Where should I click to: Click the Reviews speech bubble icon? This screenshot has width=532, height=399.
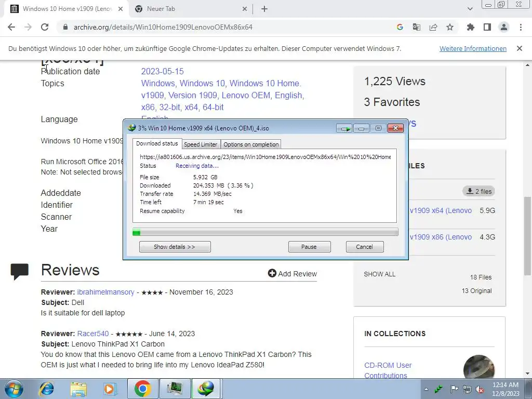coord(20,271)
